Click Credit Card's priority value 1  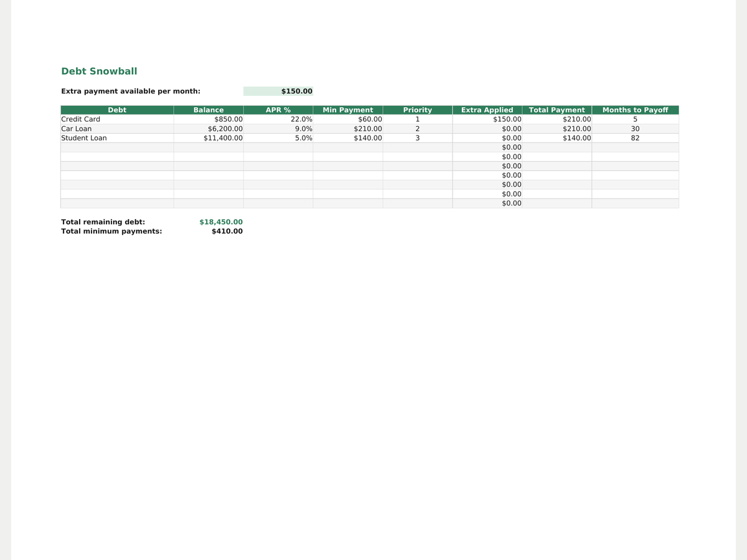point(418,119)
